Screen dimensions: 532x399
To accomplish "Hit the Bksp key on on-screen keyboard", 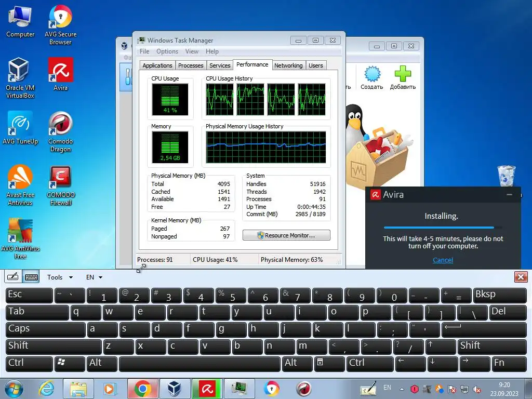I will pyautogui.click(x=500, y=295).
